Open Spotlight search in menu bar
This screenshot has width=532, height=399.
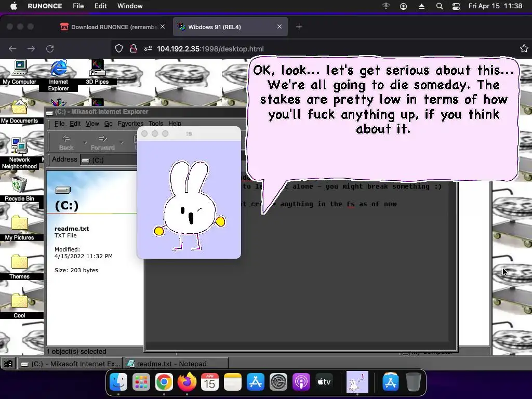pos(440,6)
